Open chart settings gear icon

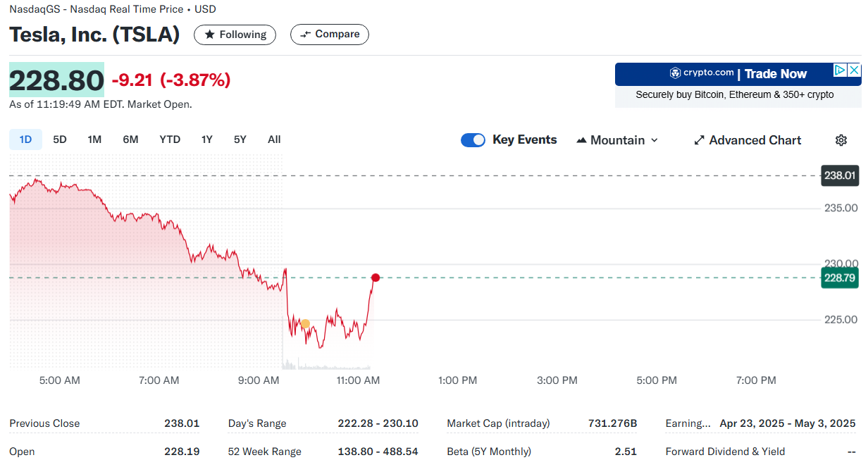click(841, 140)
